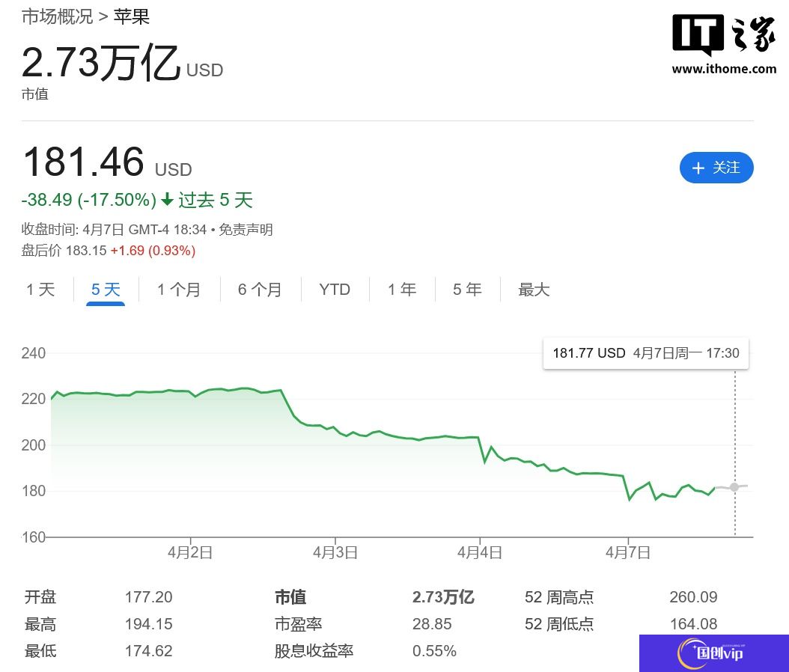Click the 最低 value 174.62
This screenshot has height=672, width=789.
(148, 651)
